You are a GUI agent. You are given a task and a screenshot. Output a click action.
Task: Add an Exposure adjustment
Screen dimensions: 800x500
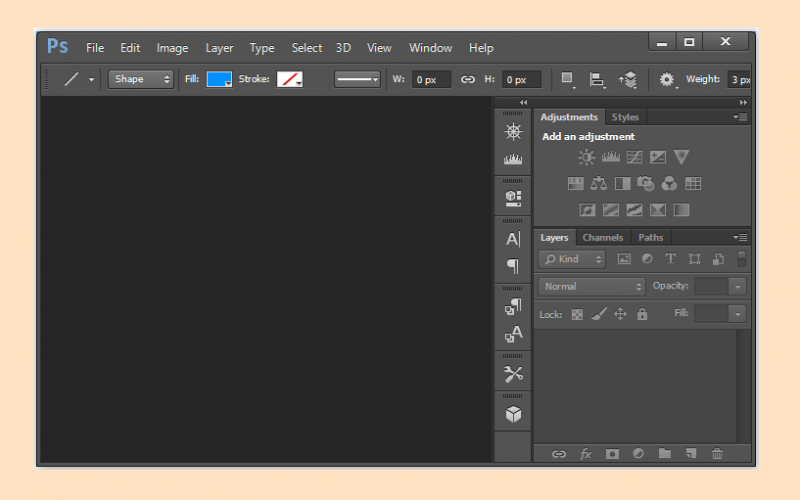pyautogui.click(x=658, y=157)
